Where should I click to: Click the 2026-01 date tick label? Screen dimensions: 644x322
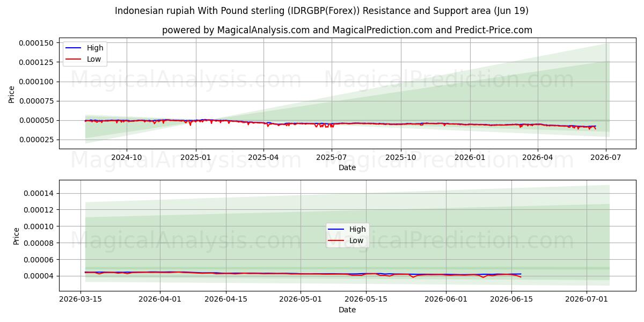(470, 158)
